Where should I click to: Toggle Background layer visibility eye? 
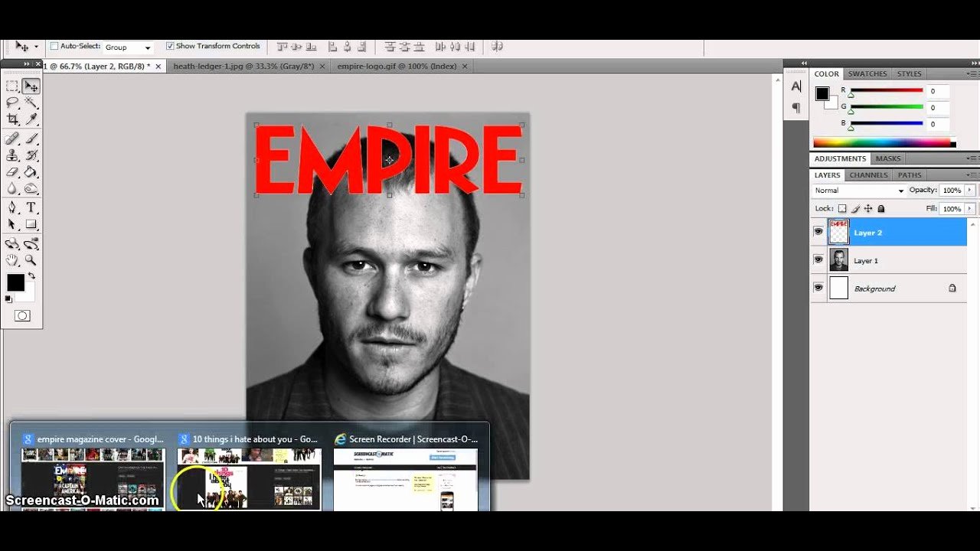click(x=818, y=288)
